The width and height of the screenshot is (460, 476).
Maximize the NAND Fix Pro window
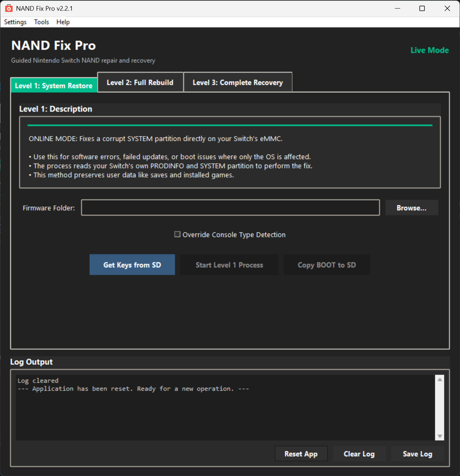point(422,8)
